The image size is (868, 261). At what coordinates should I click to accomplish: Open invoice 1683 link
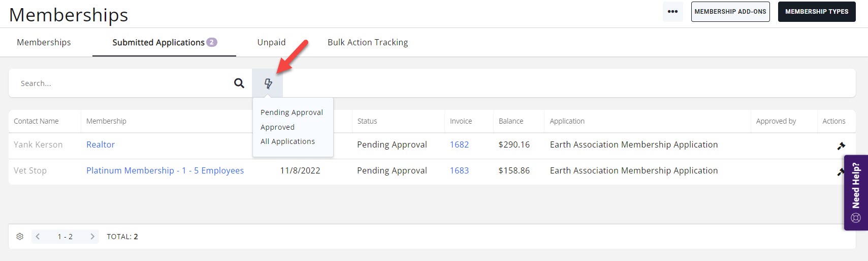(x=459, y=170)
